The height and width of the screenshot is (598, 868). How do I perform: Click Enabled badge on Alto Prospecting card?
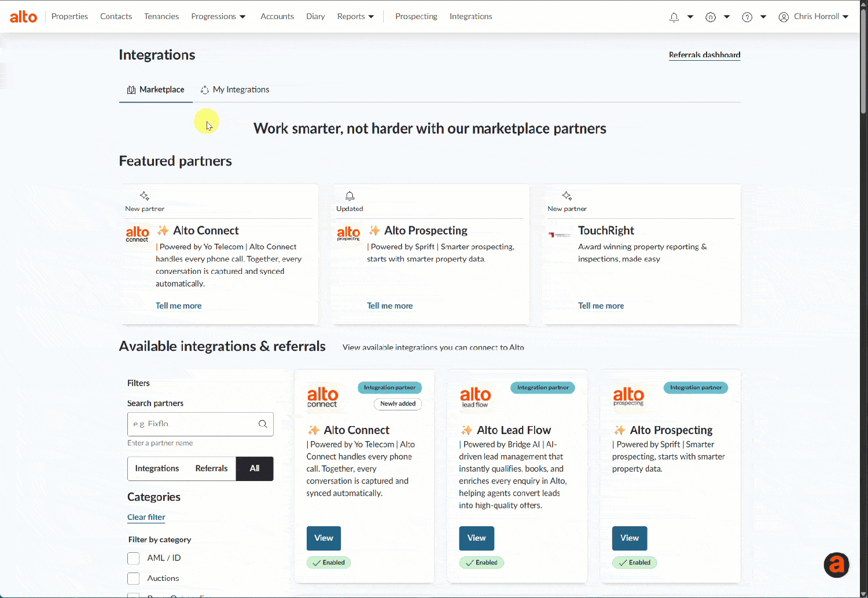coord(635,563)
